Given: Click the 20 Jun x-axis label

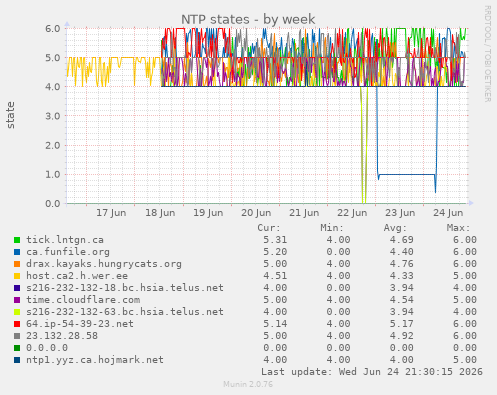Looking at the screenshot, I should click(x=256, y=213).
